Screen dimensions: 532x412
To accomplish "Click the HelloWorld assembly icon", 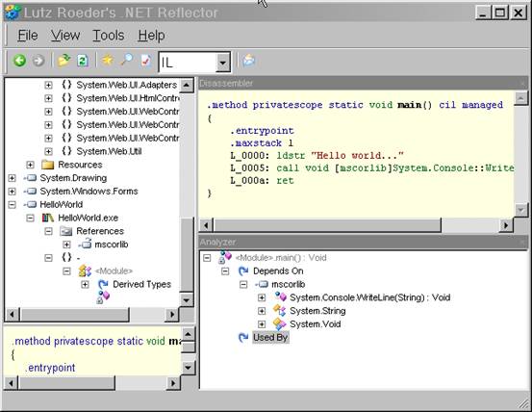I will click(x=30, y=204).
